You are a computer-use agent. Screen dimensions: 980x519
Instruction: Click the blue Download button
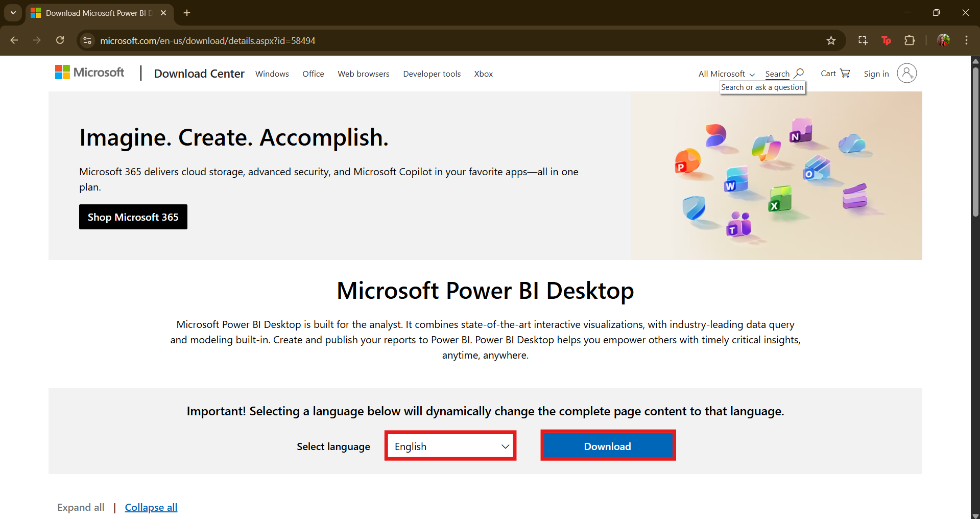[x=608, y=446]
